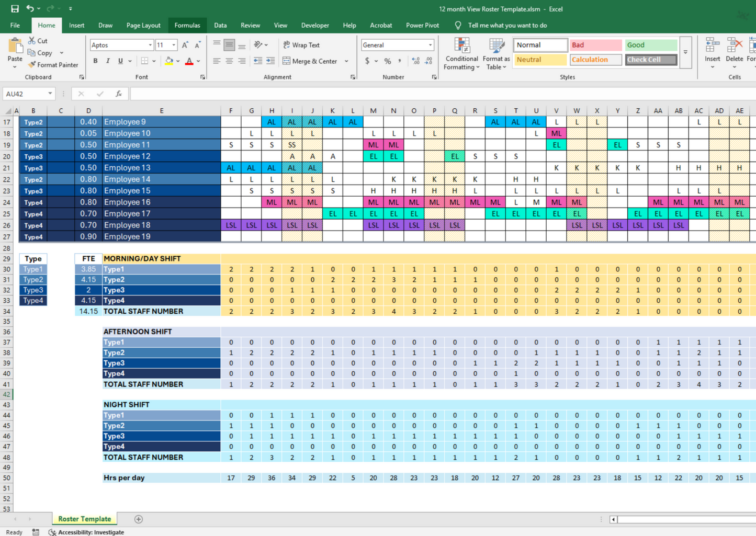Viewport: 756px width, 536px height.
Task: Apply the Good cell style swatch
Action: coord(650,45)
